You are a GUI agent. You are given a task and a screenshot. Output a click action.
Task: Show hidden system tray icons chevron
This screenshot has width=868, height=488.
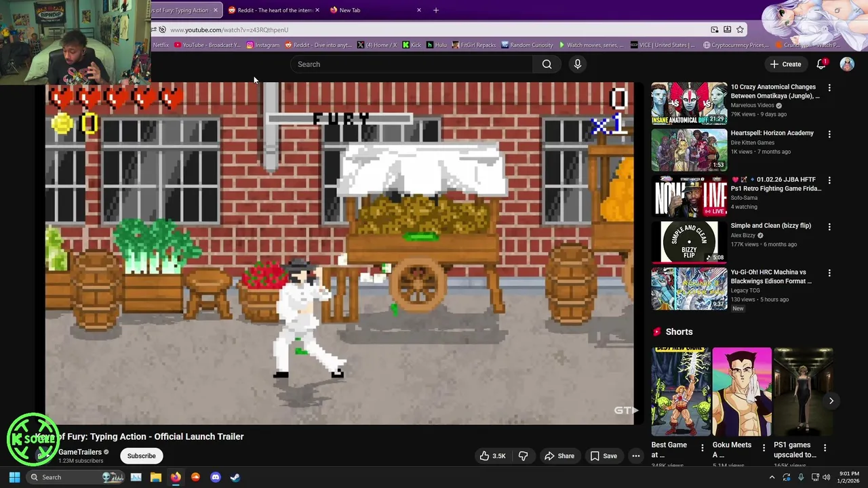772,477
